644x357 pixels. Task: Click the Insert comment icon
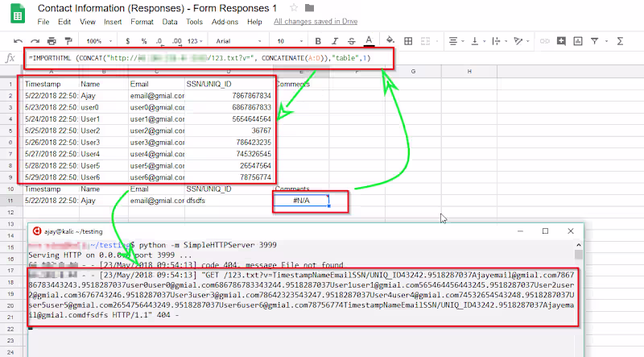coord(561,41)
